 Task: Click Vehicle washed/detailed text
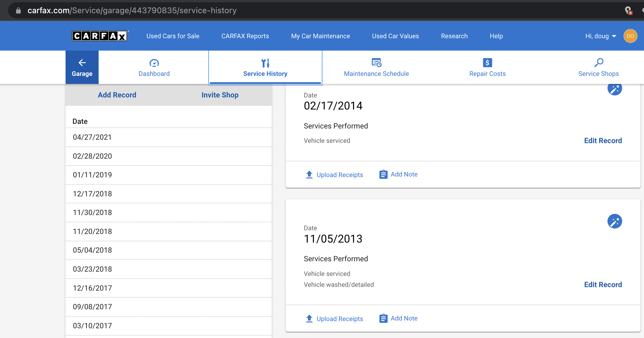pyautogui.click(x=339, y=285)
